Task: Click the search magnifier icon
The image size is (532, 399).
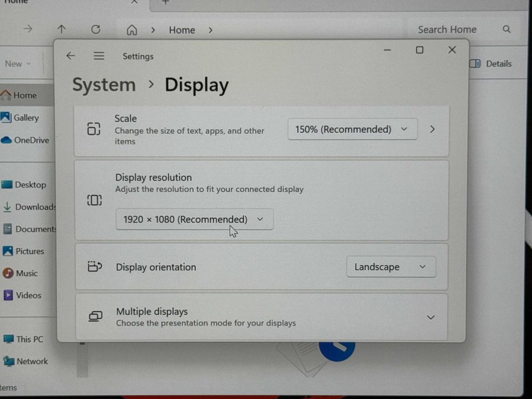Action: (x=506, y=29)
